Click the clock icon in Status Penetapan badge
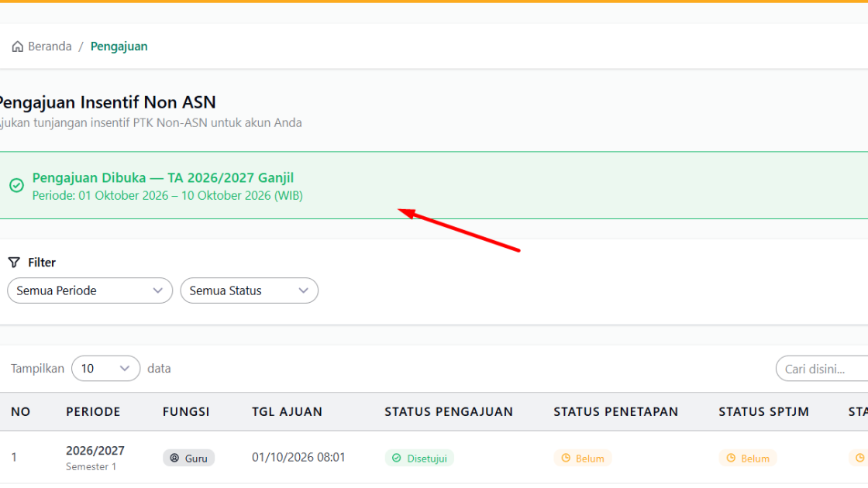Viewport: 868px width, 488px height. pyautogui.click(x=566, y=458)
